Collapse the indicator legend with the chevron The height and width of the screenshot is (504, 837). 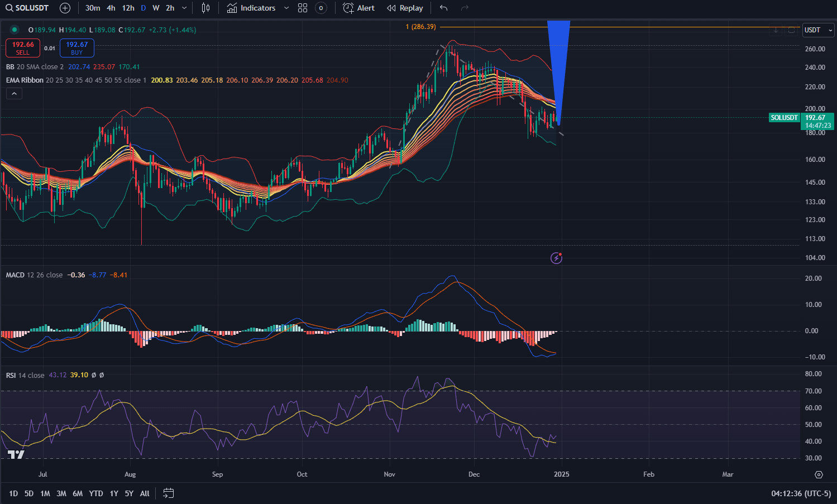tap(14, 94)
